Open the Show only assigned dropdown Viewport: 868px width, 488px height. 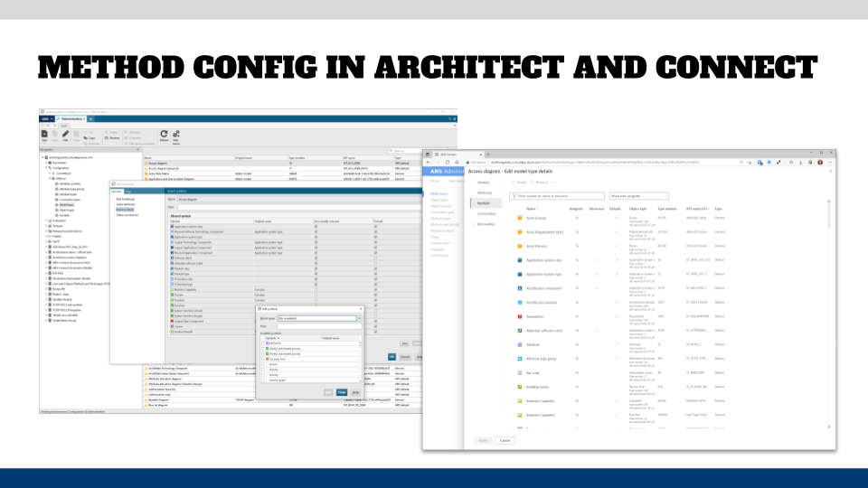tap(638, 196)
